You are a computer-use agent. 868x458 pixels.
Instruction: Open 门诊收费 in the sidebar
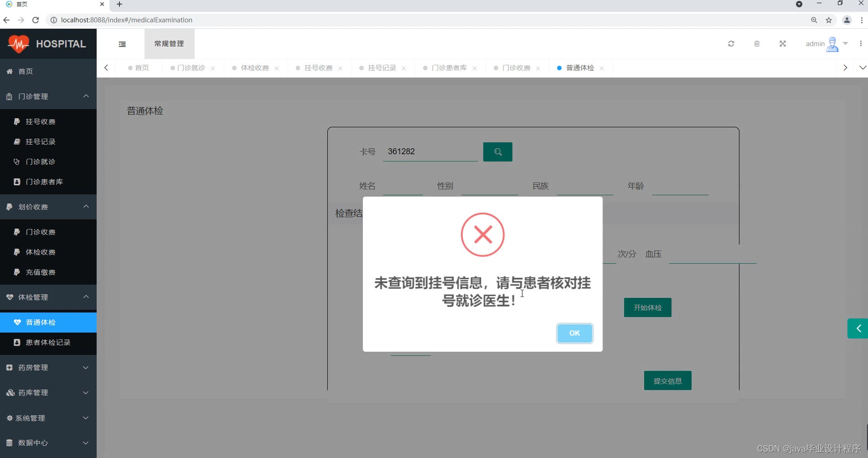(x=48, y=232)
